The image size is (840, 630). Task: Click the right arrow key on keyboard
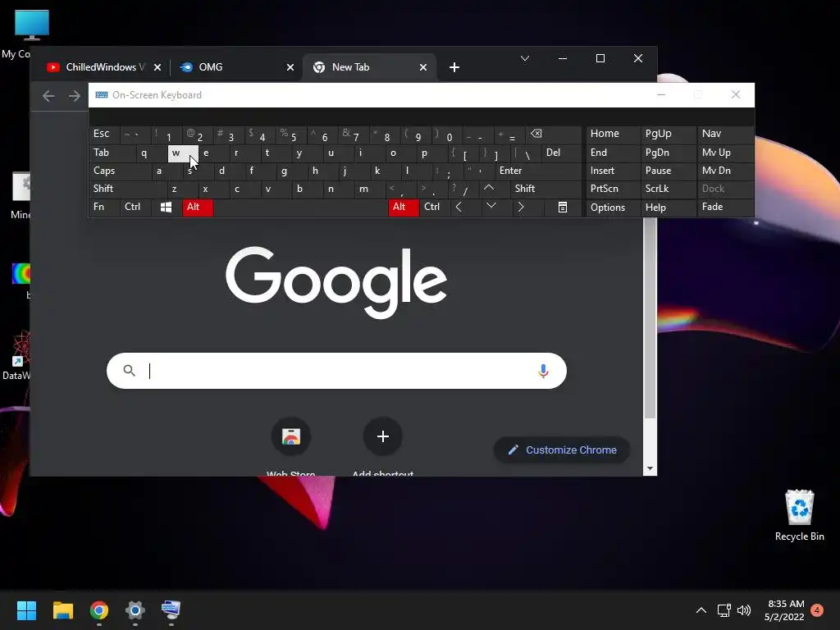521,207
